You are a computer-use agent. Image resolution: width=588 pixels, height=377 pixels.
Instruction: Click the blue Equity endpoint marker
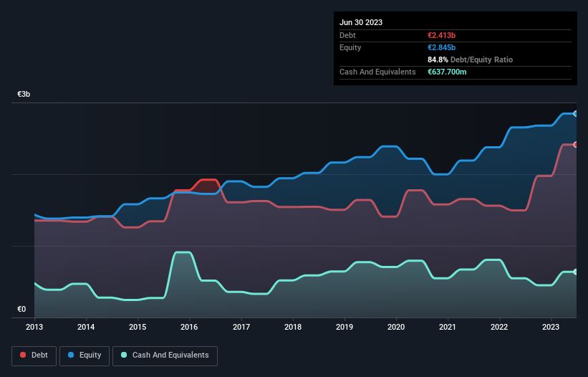click(576, 114)
